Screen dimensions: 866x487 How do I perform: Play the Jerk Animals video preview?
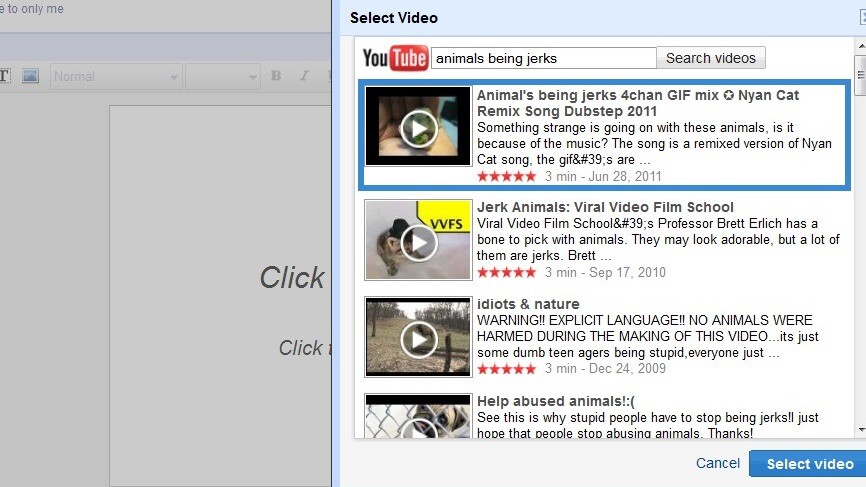tap(418, 241)
